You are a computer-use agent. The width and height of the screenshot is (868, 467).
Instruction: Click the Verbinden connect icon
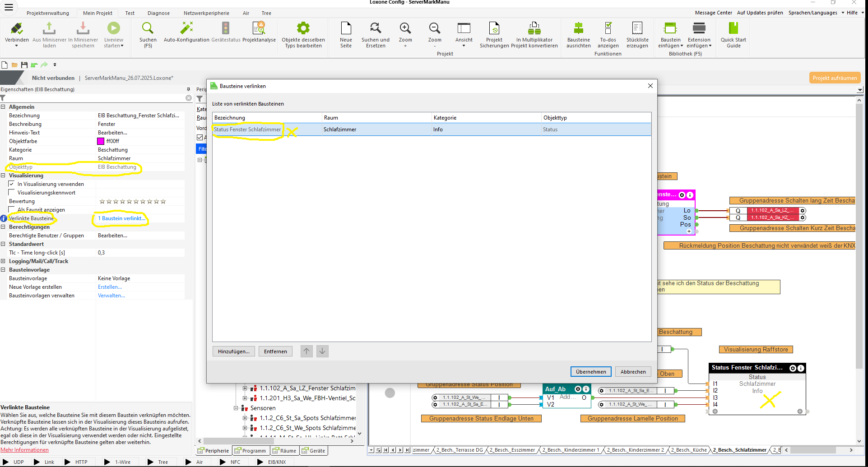click(x=17, y=29)
